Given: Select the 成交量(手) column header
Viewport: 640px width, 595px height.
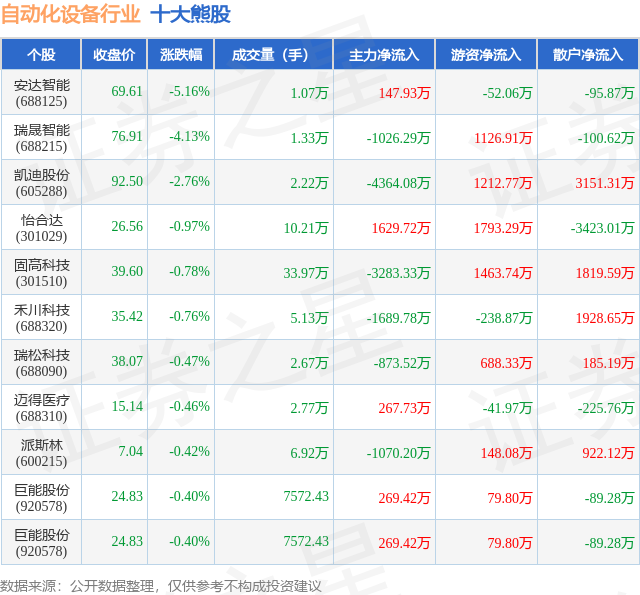Looking at the screenshot, I should pos(273,55).
